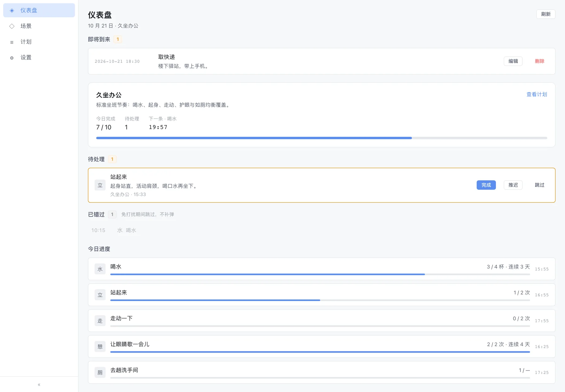Click the 久坐办公 overall progress bar
Screen dimensions: 565x392
tap(322, 138)
